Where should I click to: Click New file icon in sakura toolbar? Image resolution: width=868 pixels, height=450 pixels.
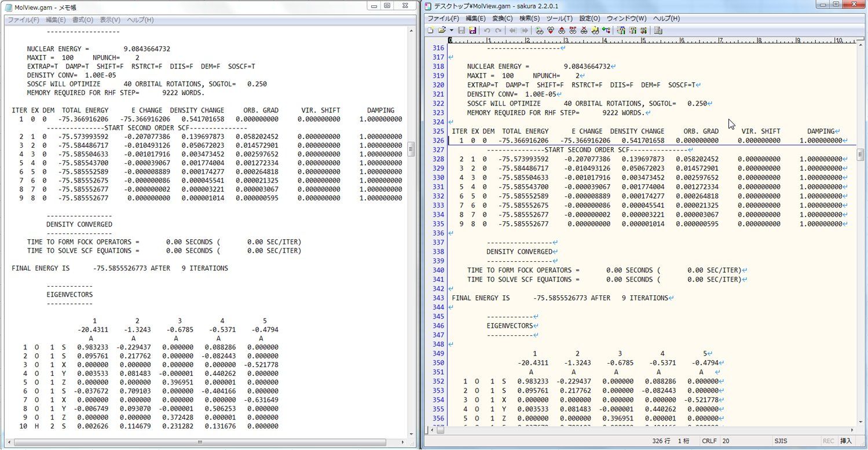tap(430, 30)
